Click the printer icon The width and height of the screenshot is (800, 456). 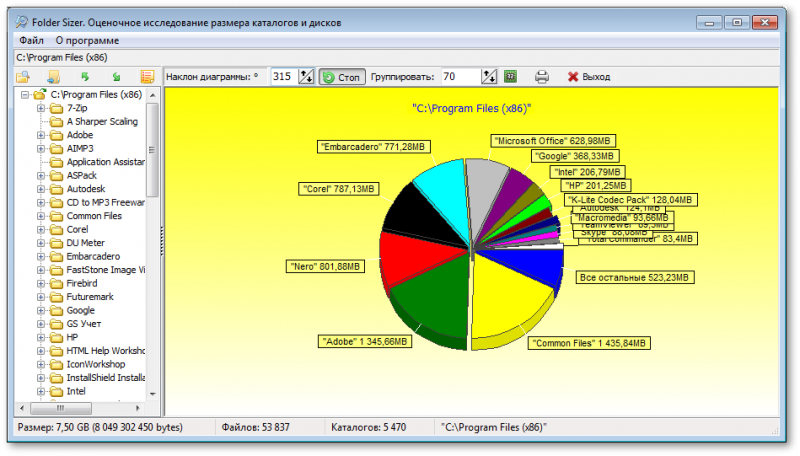(542, 77)
